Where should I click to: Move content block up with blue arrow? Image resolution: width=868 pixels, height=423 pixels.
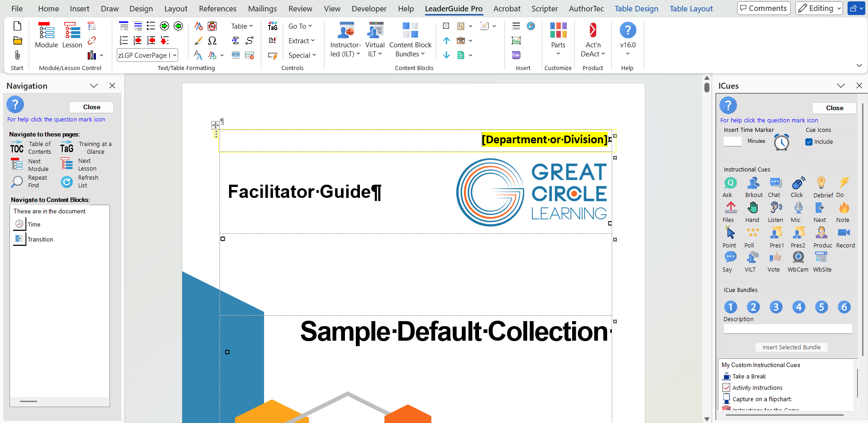[x=447, y=41]
